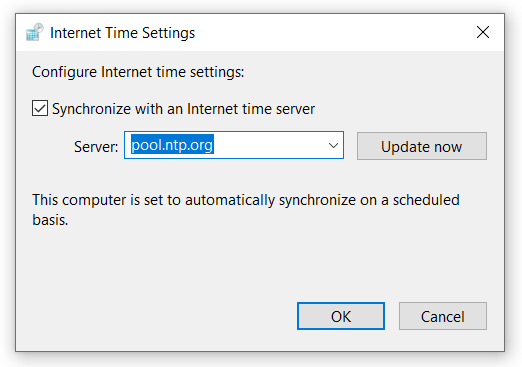
Task: Click the 'Configure Internet time settings:' heading
Action: point(138,72)
